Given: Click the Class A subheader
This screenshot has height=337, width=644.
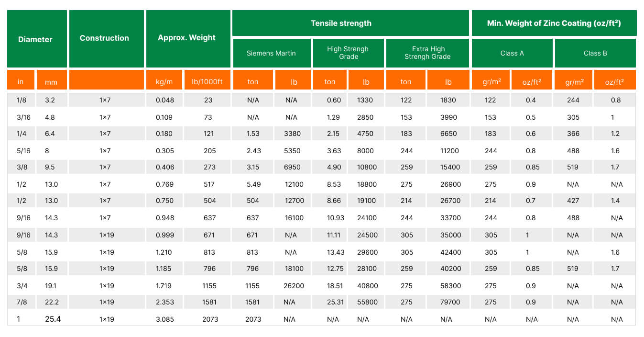Looking at the screenshot, I should click(x=512, y=53).
